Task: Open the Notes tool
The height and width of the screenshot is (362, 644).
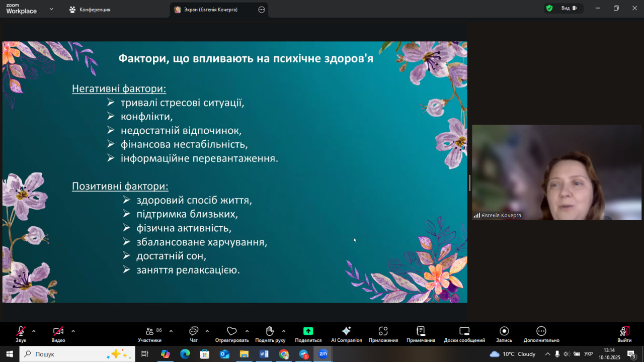Action: coord(421,331)
